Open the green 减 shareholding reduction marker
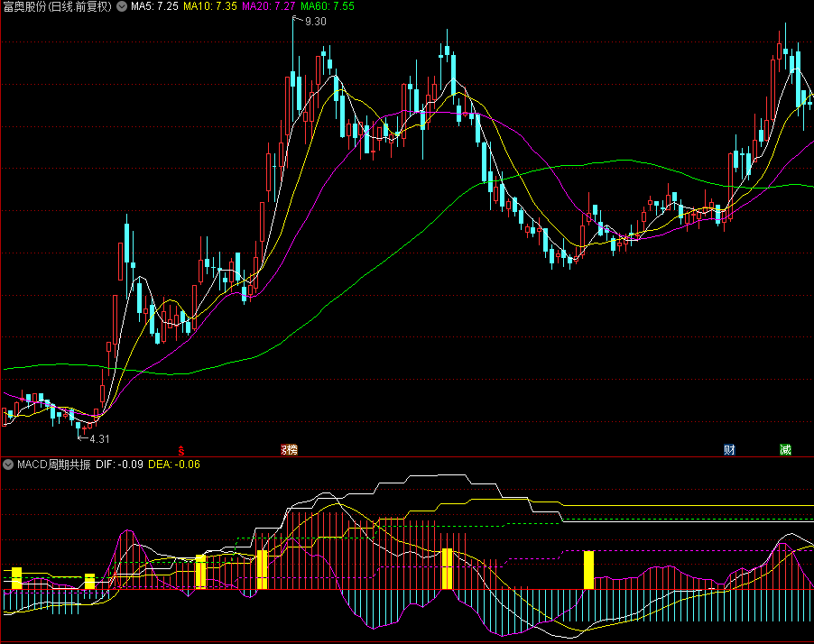Screen dimensions: 814x644 pyautogui.click(x=785, y=450)
